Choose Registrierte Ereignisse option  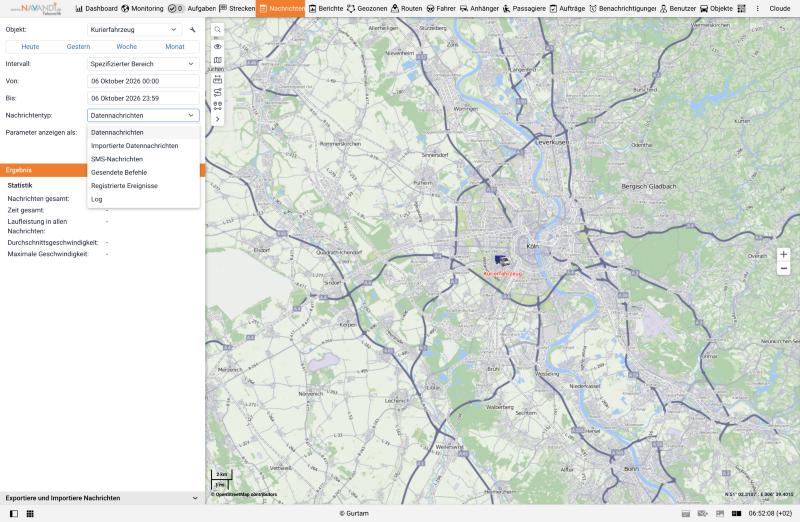point(143,186)
